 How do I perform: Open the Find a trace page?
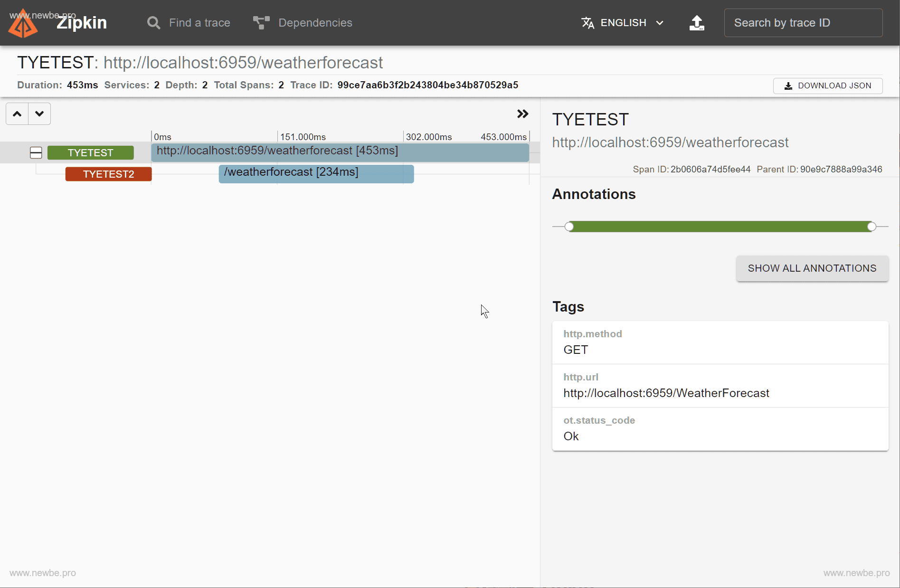click(199, 23)
